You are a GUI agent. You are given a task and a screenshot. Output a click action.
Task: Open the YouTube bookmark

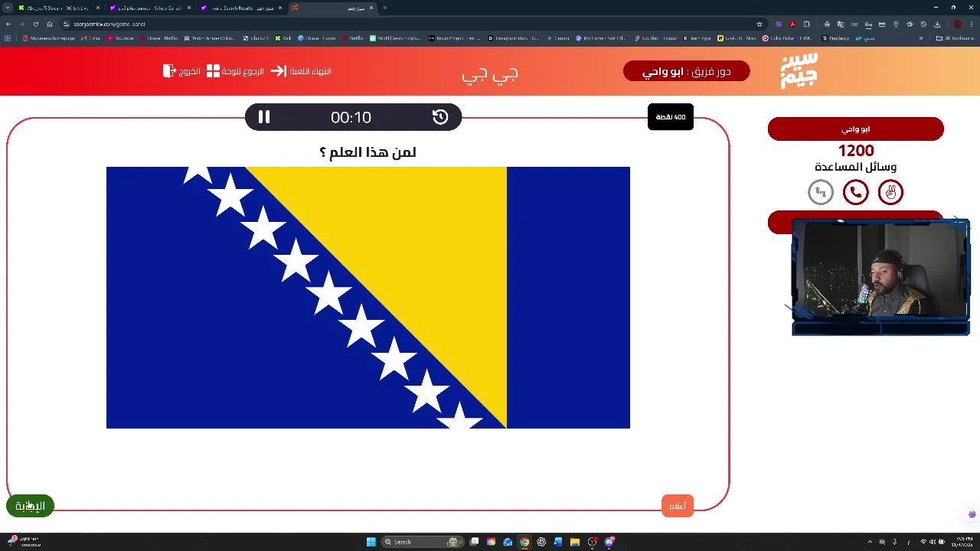coord(121,37)
